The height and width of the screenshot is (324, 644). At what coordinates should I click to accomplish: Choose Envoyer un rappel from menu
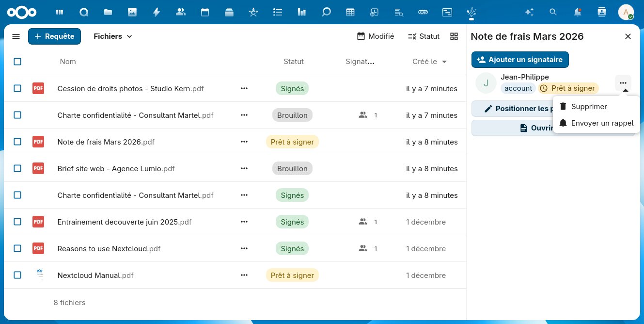pyautogui.click(x=596, y=123)
